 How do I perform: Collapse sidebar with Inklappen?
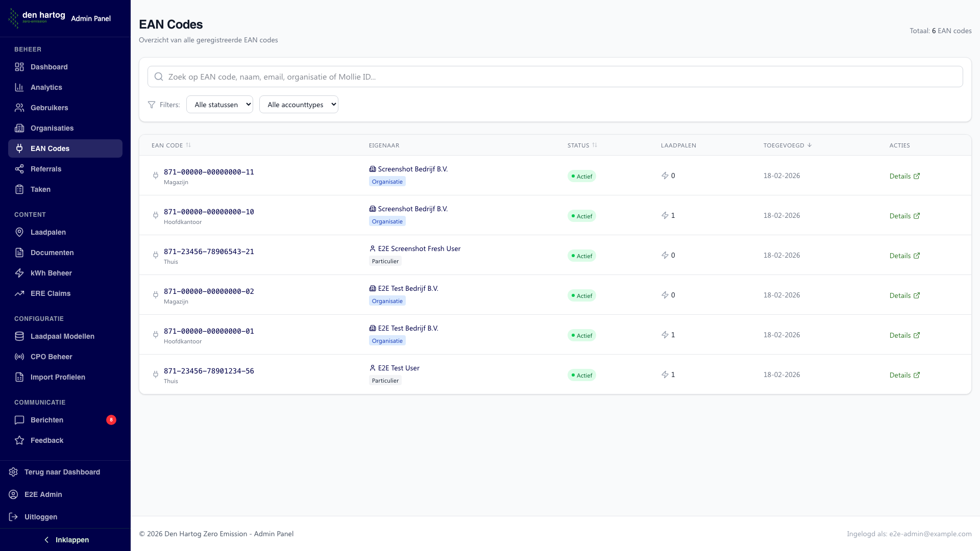[65, 540]
